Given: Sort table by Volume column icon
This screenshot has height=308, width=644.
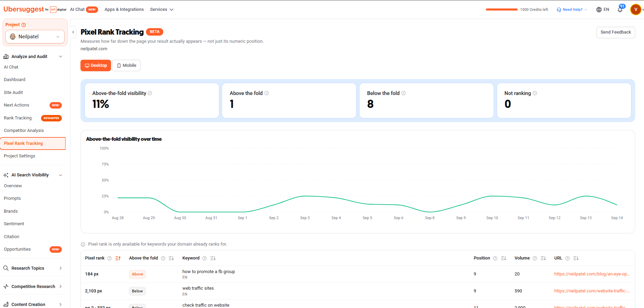Looking at the screenshot, I should 543,258.
